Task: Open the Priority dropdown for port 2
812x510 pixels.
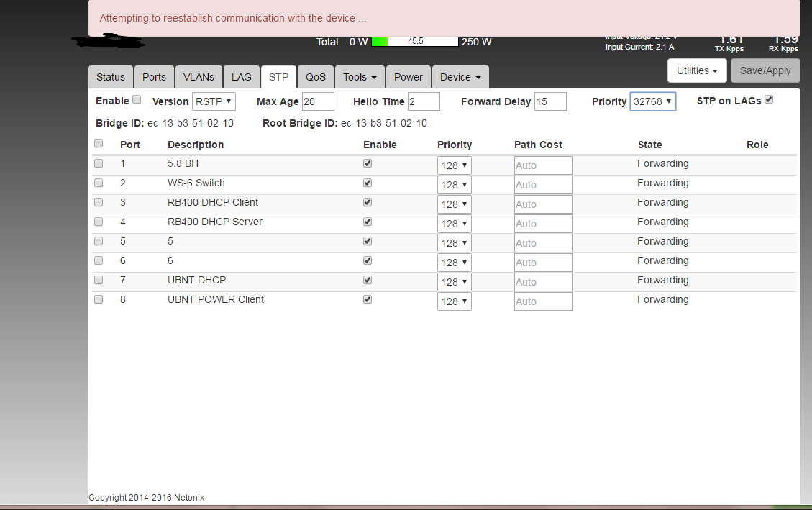Action: (454, 185)
